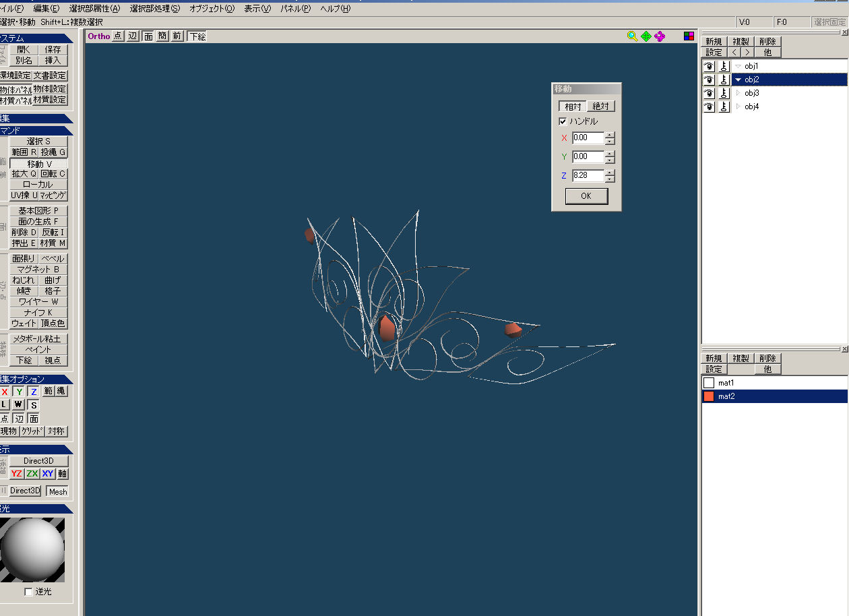Viewport: 849px width, 616px height.
Task: Click the magenta rotate view icon
Action: pos(659,36)
